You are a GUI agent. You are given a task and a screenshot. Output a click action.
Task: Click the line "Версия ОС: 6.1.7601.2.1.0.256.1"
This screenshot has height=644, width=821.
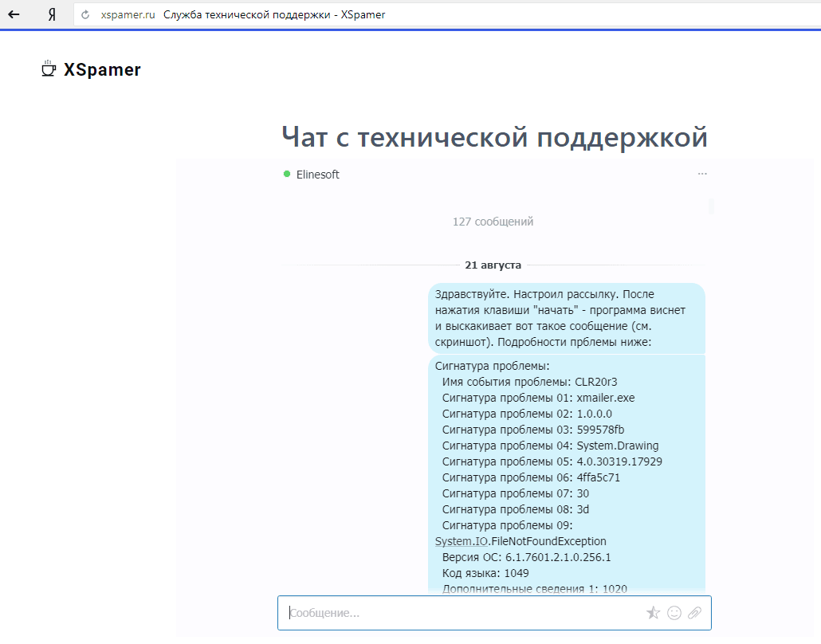tap(526, 557)
